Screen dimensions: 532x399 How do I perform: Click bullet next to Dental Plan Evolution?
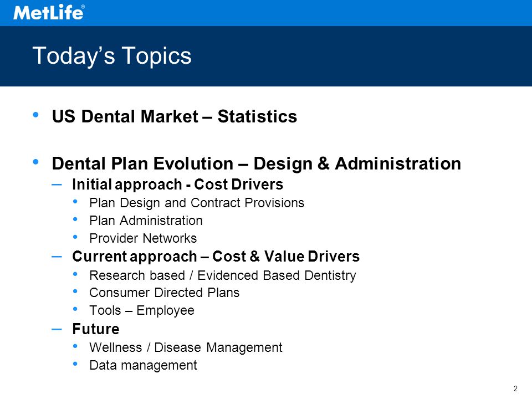tap(35, 162)
